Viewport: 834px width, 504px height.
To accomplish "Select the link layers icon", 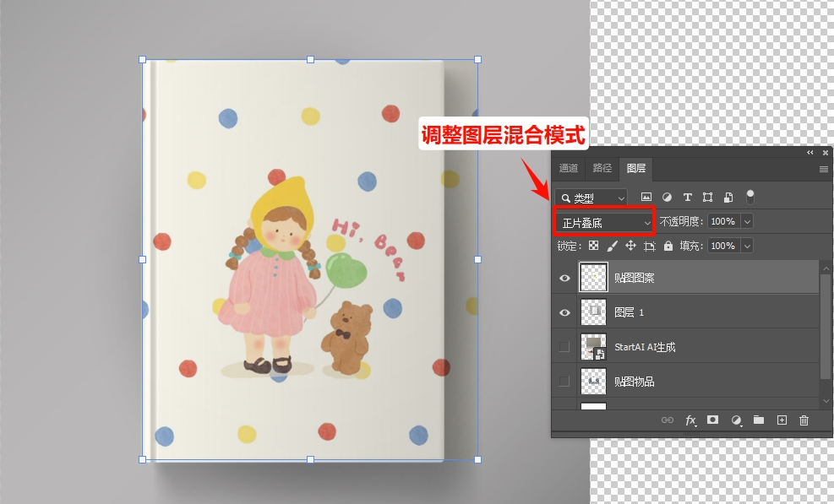I will pos(668,420).
